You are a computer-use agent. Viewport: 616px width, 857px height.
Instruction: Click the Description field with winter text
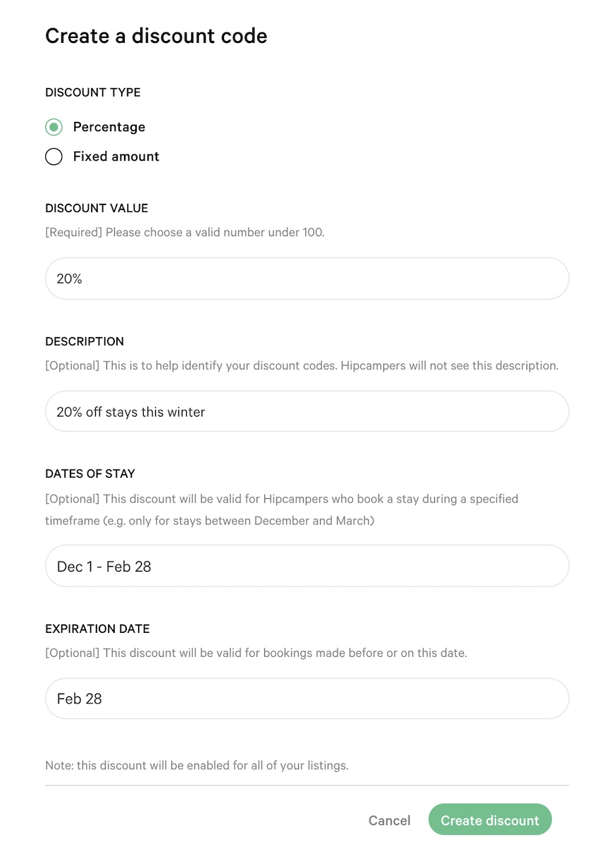tap(307, 412)
